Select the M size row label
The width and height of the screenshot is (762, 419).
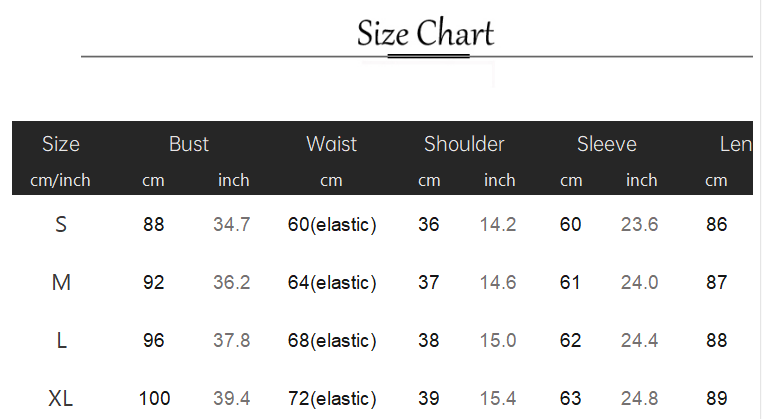pos(61,283)
